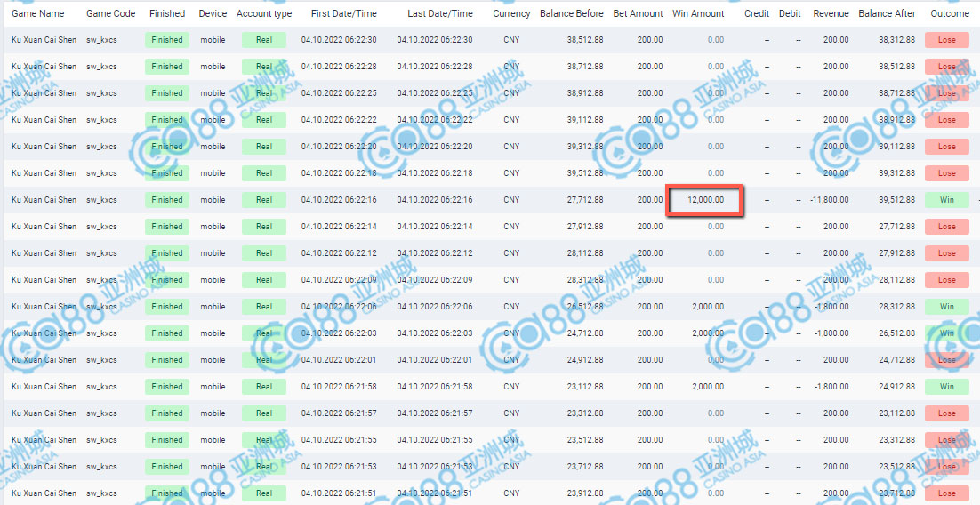Click the Game Code column header
Screen dimensions: 980x505
coord(110,13)
